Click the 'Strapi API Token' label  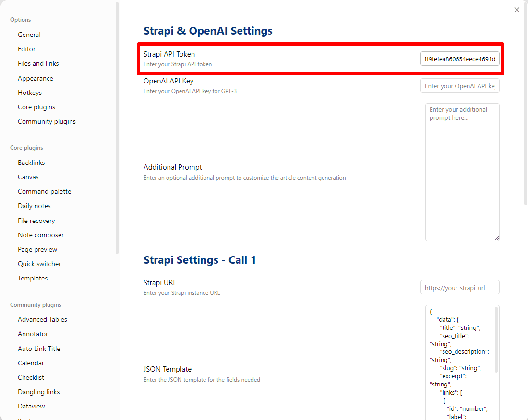click(x=169, y=54)
